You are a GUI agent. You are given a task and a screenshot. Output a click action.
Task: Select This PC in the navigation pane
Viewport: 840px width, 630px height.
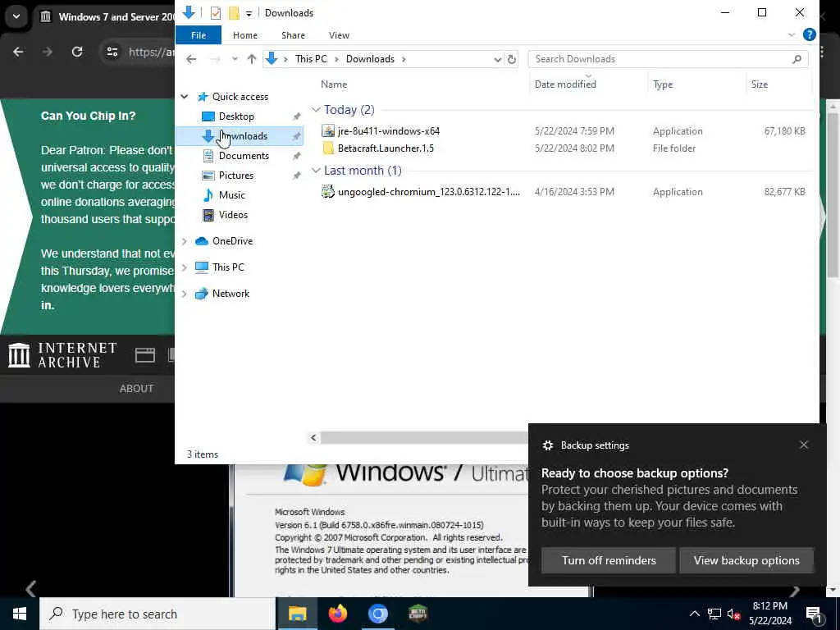click(x=228, y=267)
